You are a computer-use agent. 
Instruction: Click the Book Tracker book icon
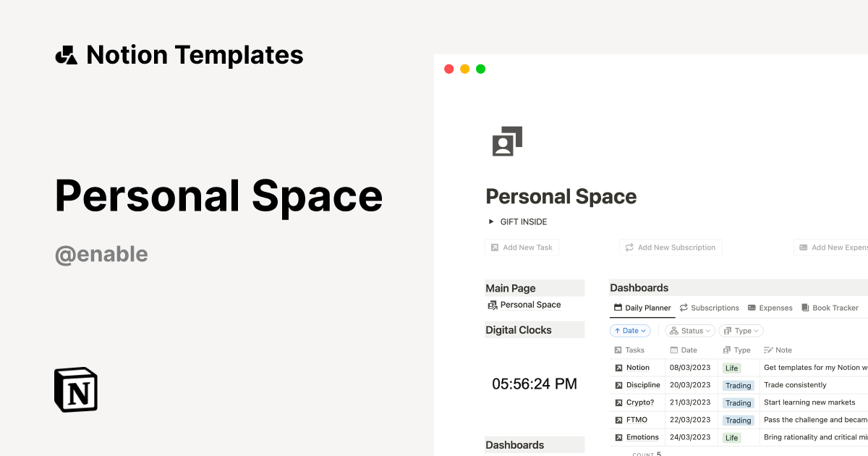point(804,308)
